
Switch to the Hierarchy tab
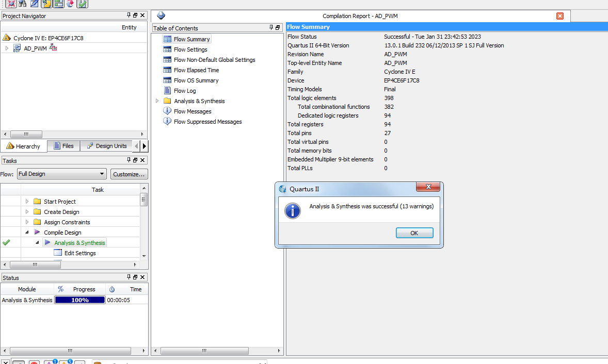[x=23, y=146]
